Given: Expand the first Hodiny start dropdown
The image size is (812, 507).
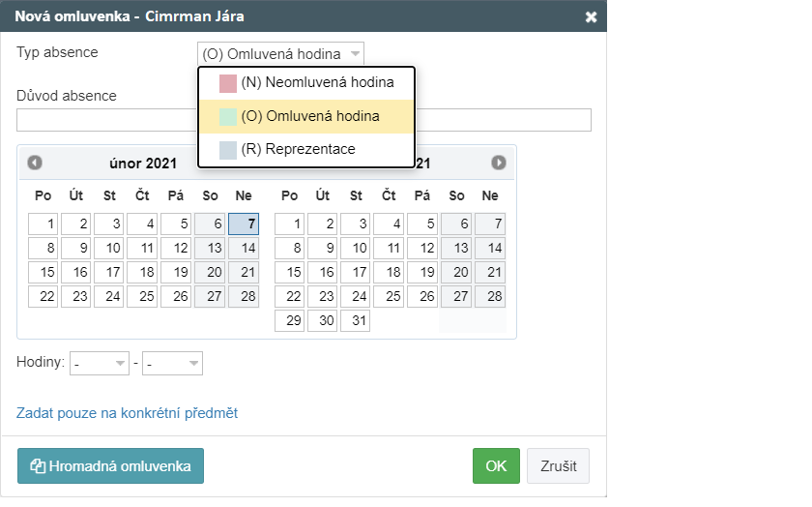Looking at the screenshot, I should click(101, 363).
